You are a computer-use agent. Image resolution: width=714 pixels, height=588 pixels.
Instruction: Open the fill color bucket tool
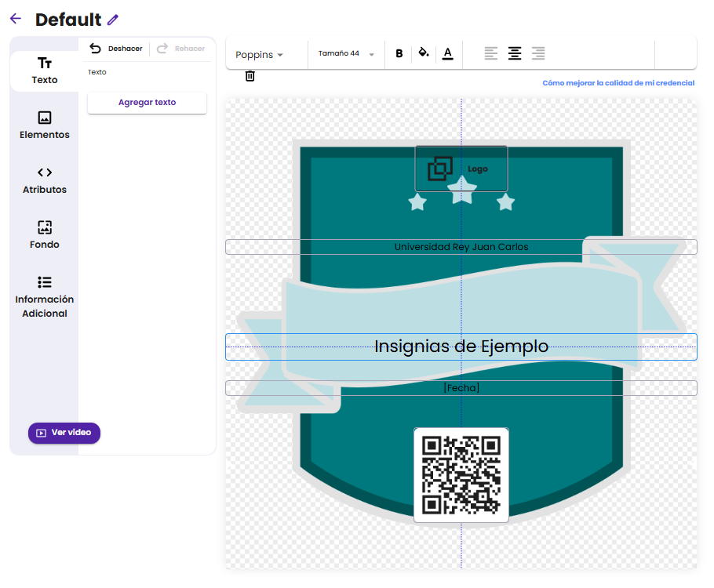click(424, 53)
